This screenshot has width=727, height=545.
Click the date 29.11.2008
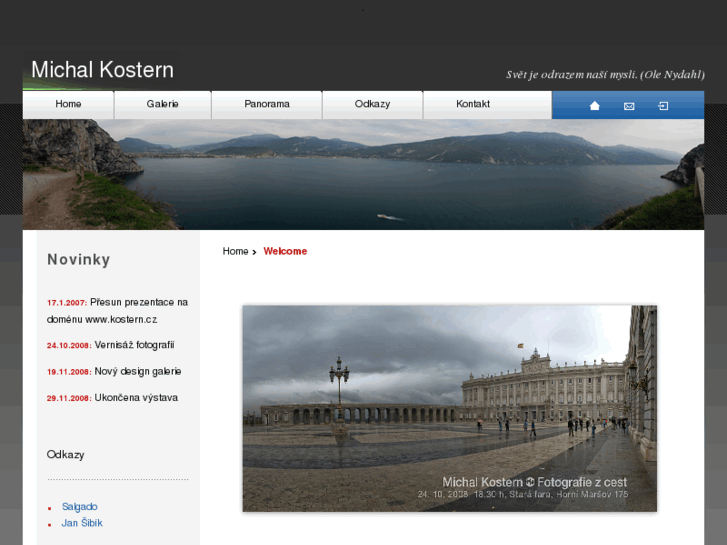pyautogui.click(x=69, y=398)
